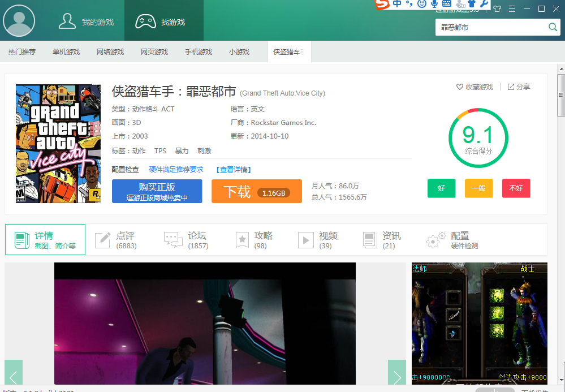Screen dimensions: 565x392
Task: Click the heart icon to favorite game
Action: [x=460, y=87]
